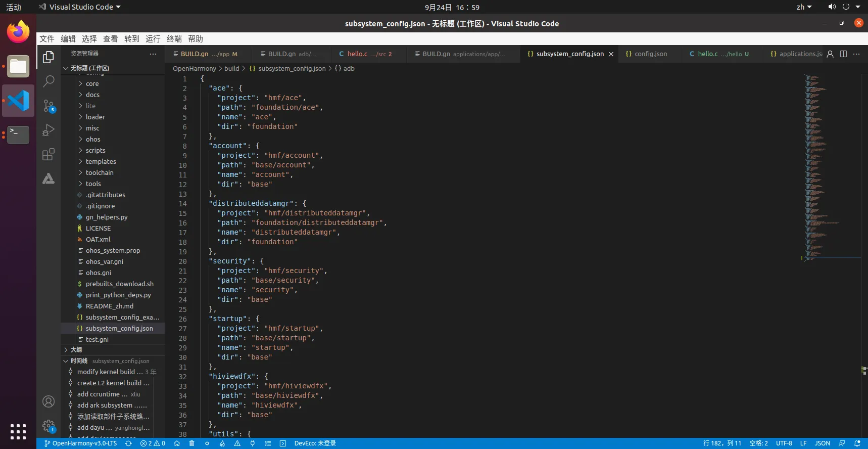The width and height of the screenshot is (868, 449).
Task: Click the OpenHarmony-v3.0-LTS branch indicator
Action: coord(81,443)
